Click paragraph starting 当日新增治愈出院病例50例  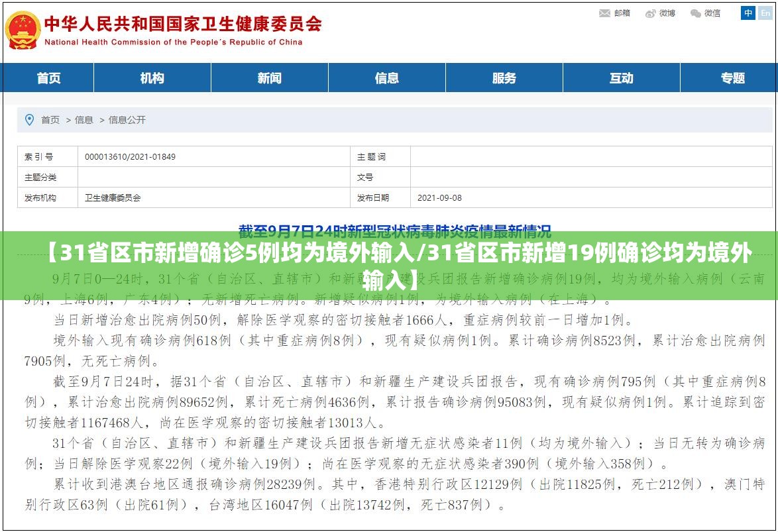pos(343,320)
